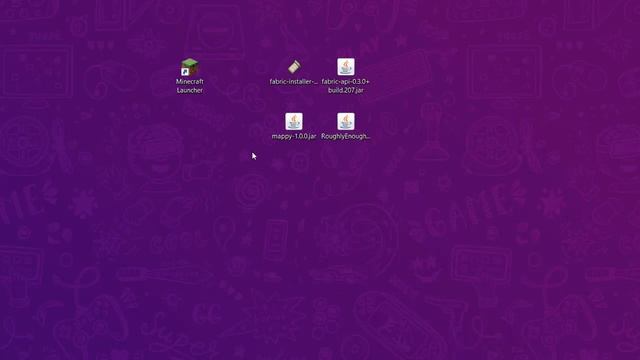640x360 pixels.
Task: Select the RoughlyEnough jar file icon
Action: 346,121
